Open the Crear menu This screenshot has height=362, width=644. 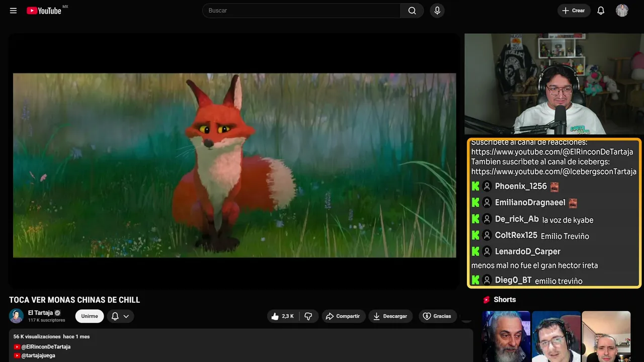click(574, 11)
